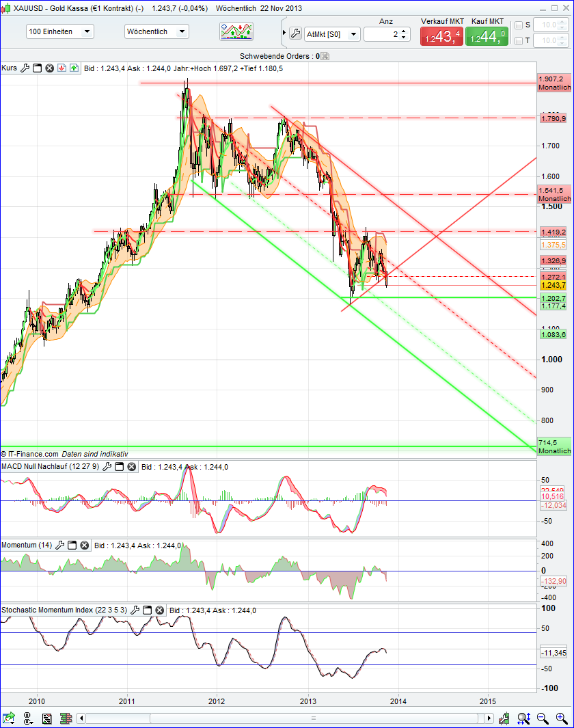Open the AtMkt [S0] order type dropdown
574x728 pixels.
pyautogui.click(x=353, y=33)
